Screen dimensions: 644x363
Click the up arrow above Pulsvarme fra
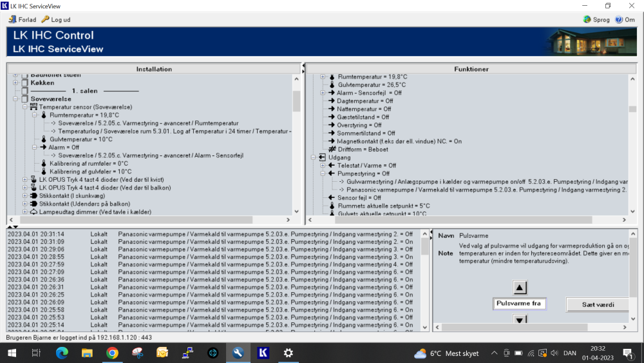click(520, 288)
